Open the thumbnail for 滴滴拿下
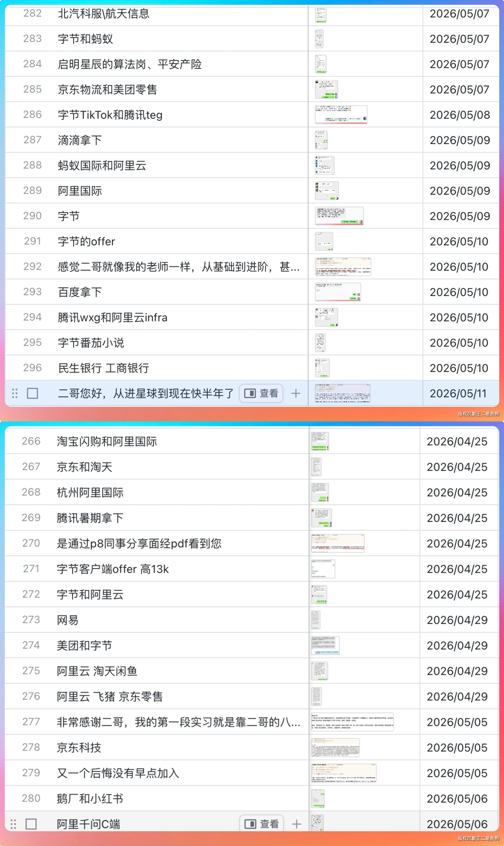The image size is (504, 846). pos(321,140)
